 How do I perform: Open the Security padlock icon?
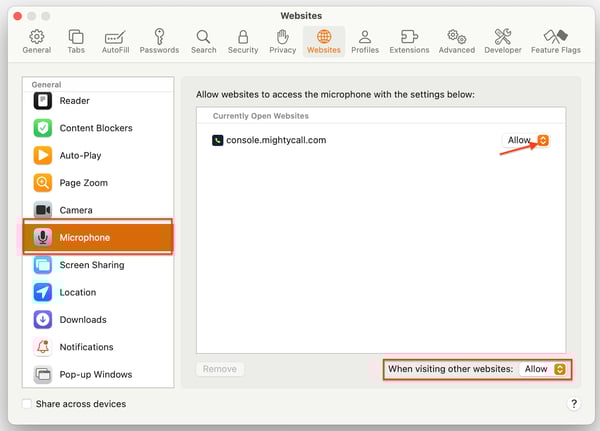(243, 37)
